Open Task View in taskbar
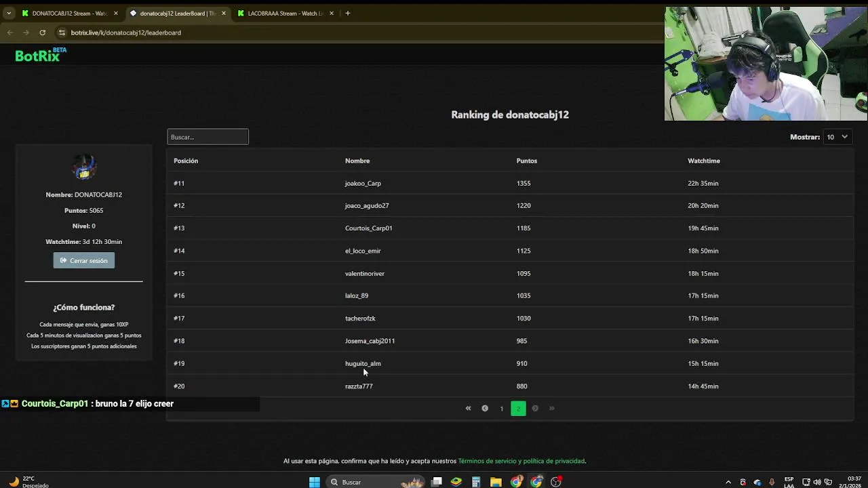The width and height of the screenshot is (868, 488). [x=437, y=482]
